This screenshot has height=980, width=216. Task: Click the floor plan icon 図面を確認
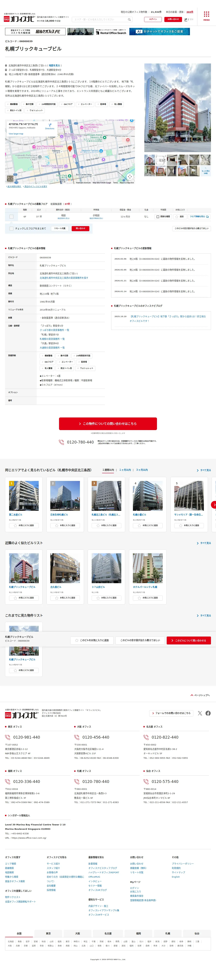click(x=158, y=217)
